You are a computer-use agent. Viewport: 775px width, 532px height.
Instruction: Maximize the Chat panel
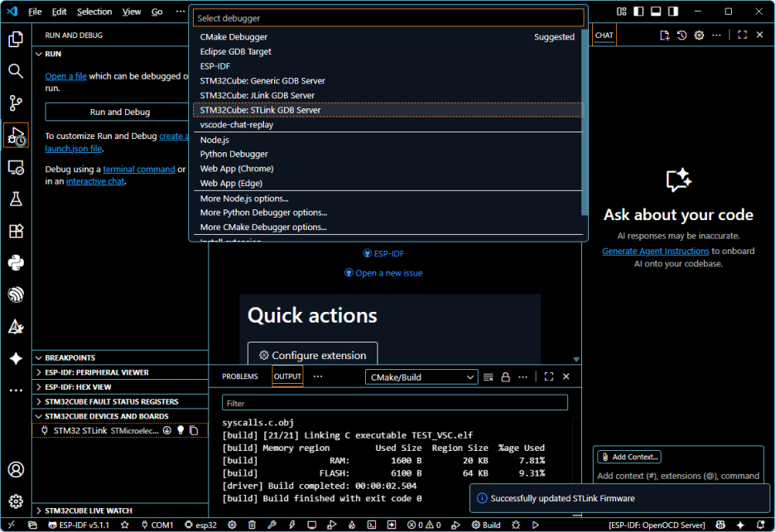click(743, 35)
